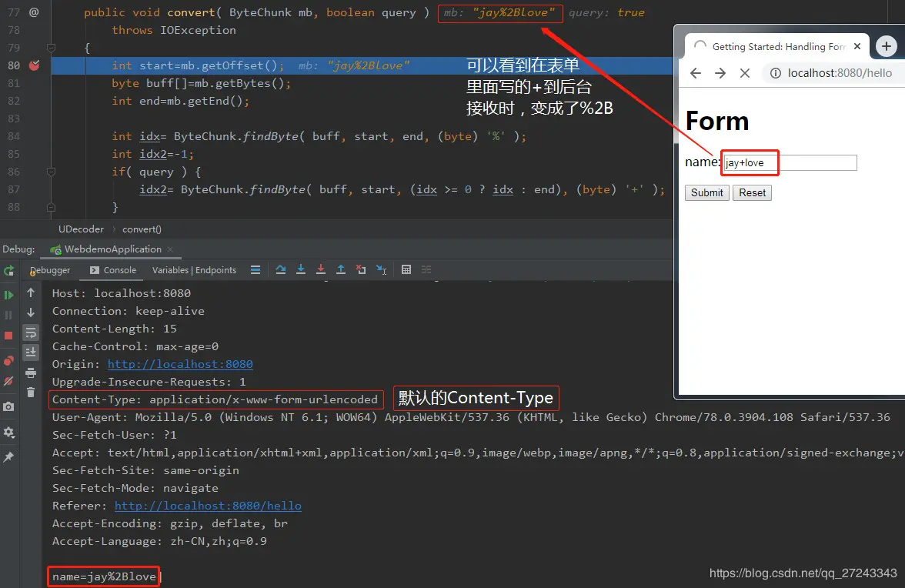The image size is (905, 588).
Task: Click the console up-arrow (previous stack trace)
Action: click(31, 292)
